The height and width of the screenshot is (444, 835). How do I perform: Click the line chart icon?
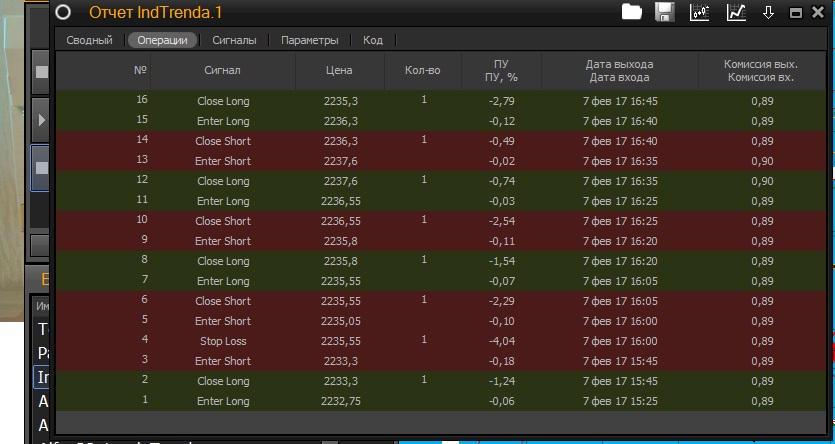735,12
